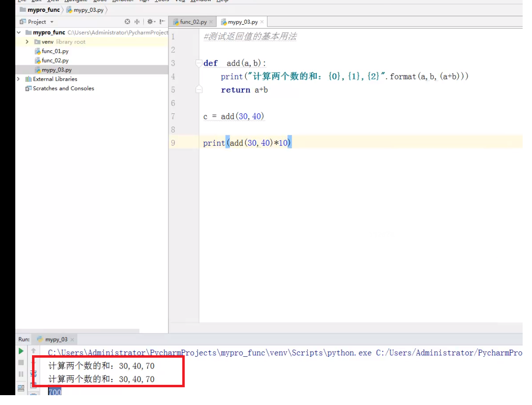The width and height of the screenshot is (532, 405).
Task: Fold the def add function block
Action: point(199,63)
